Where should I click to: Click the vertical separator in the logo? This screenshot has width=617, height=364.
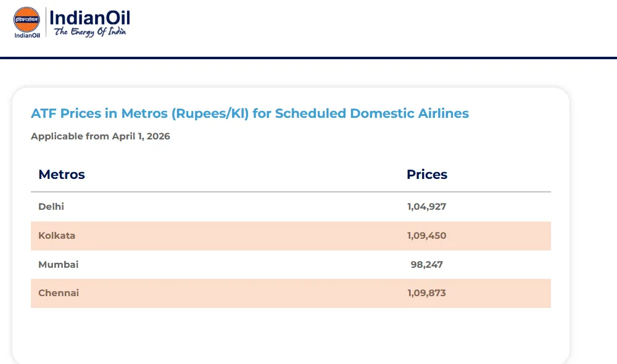click(46, 22)
